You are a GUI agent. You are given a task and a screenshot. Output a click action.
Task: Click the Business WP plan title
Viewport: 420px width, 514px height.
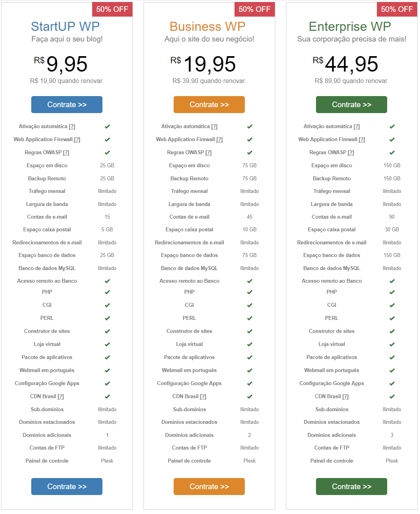(208, 26)
